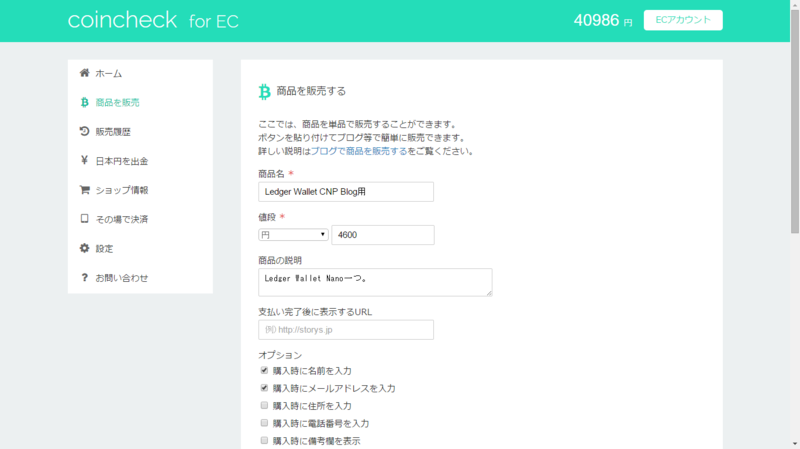Click the large bitcoin icon in page heading

(x=264, y=92)
